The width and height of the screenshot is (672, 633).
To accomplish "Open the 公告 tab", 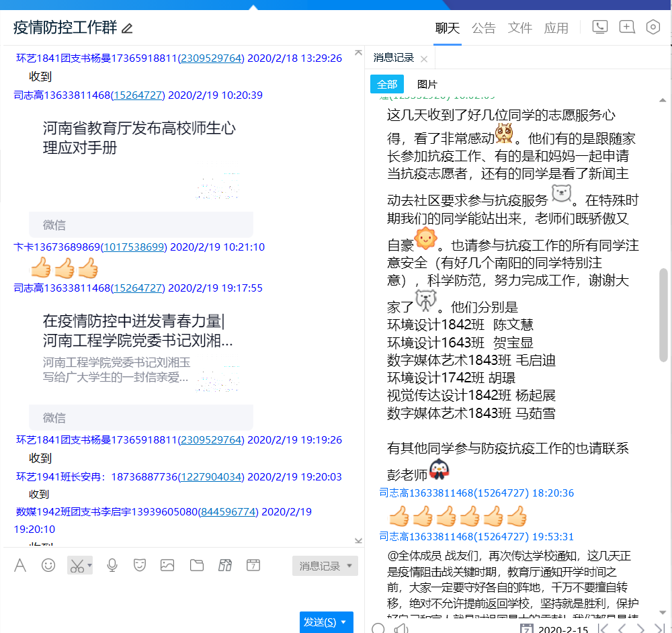I will (483, 28).
